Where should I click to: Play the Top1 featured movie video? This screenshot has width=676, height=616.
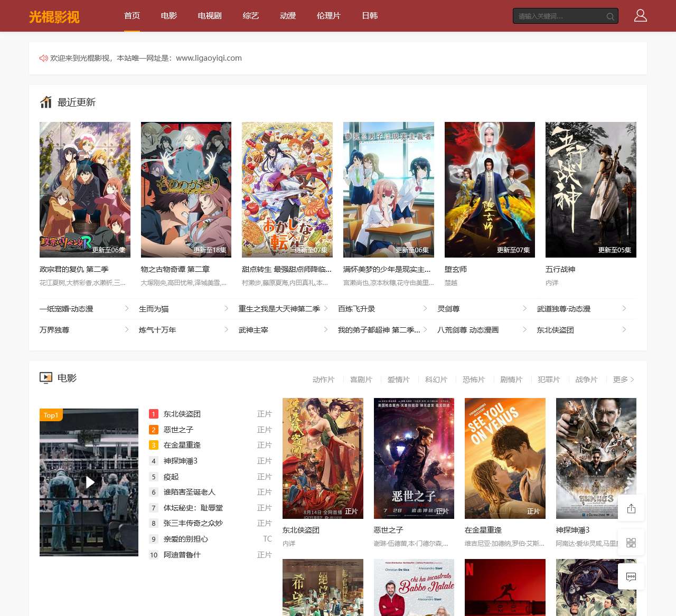click(89, 482)
